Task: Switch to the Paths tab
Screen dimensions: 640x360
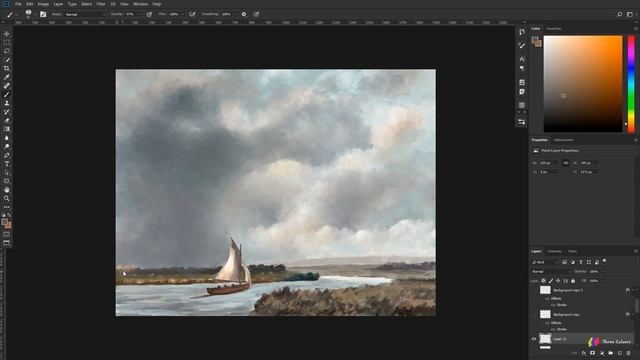Action: pos(573,251)
